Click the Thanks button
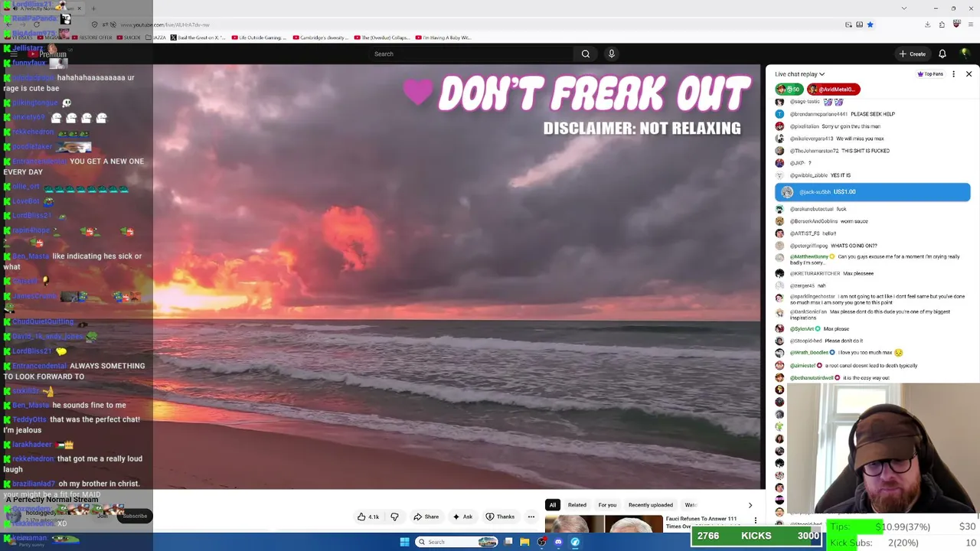The height and width of the screenshot is (551, 980). [500, 517]
